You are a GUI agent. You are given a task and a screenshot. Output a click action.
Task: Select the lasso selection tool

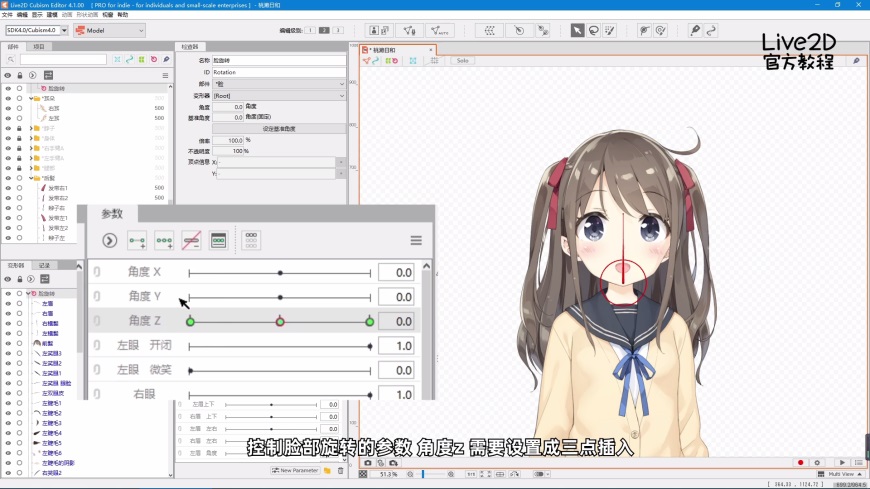594,30
